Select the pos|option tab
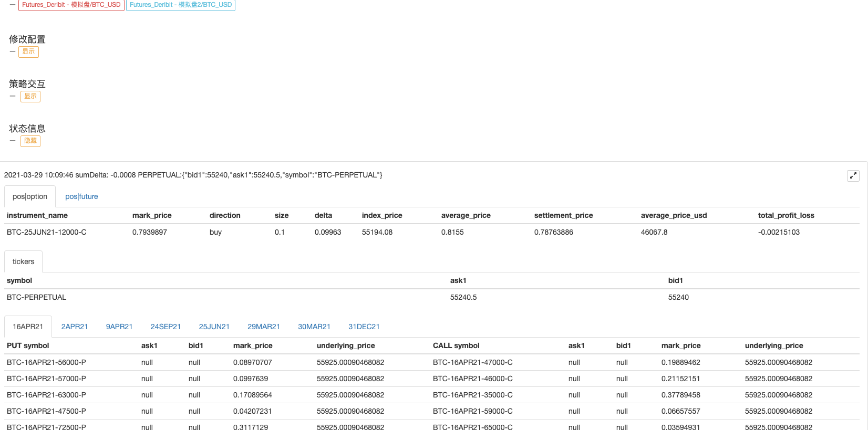Image resolution: width=868 pixels, height=430 pixels. coord(30,196)
